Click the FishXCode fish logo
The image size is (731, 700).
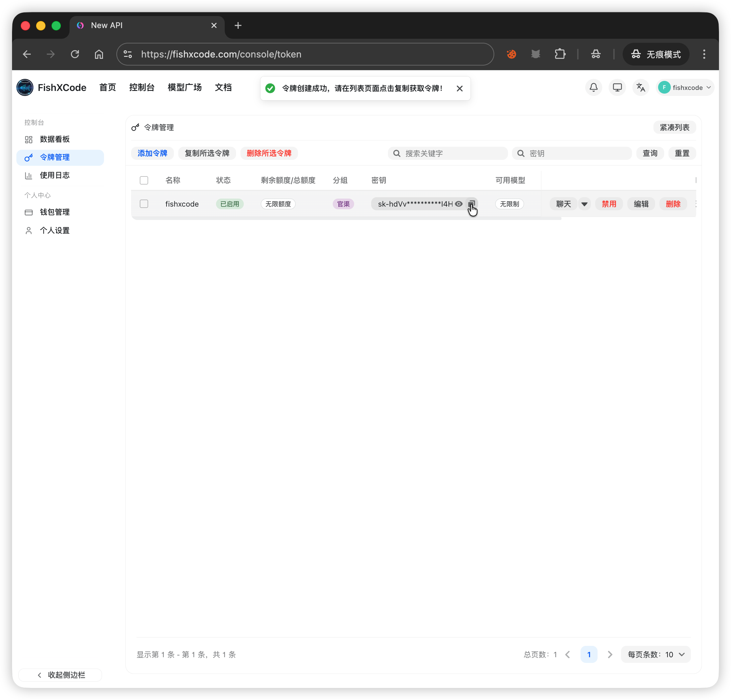coord(25,88)
